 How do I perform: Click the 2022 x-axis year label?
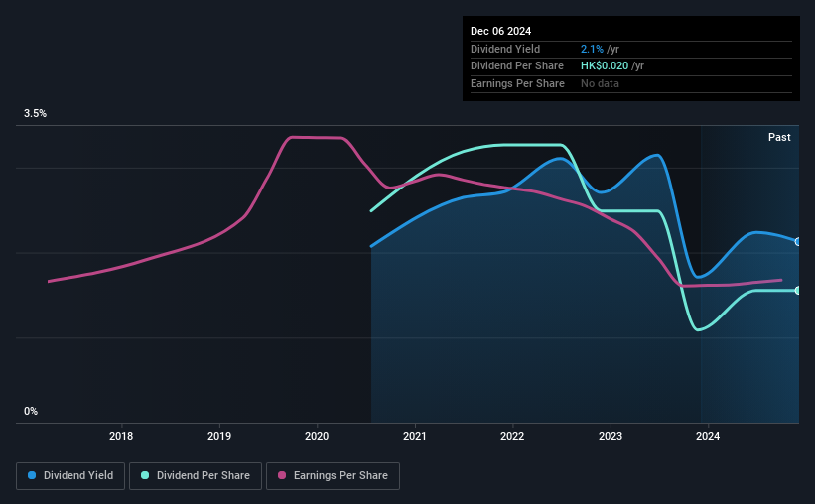pos(512,436)
